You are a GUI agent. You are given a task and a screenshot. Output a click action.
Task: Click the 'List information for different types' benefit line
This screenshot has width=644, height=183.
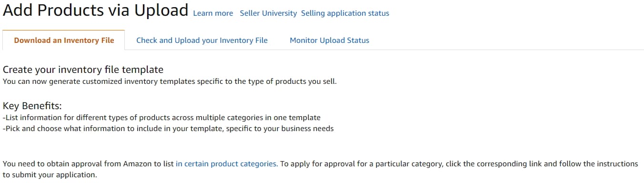(x=161, y=117)
